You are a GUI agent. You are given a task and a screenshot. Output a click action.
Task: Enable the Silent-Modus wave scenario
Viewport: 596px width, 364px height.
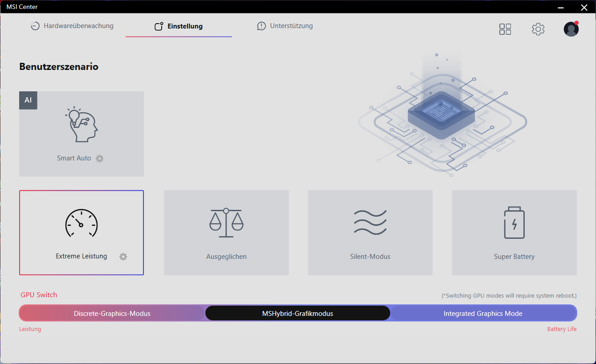coord(370,233)
